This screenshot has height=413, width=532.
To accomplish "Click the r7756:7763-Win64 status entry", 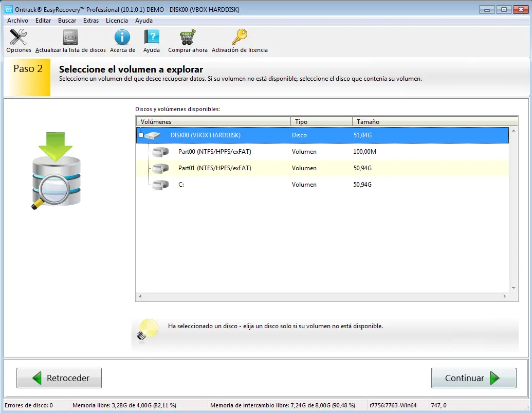I will point(393,405).
